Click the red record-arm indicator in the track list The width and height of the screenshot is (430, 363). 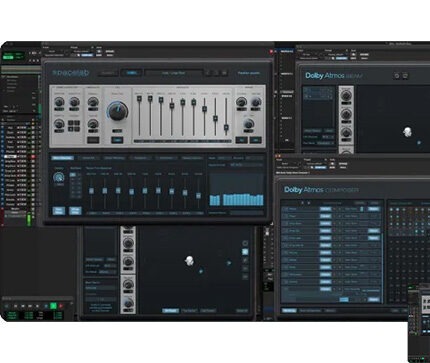point(33,156)
